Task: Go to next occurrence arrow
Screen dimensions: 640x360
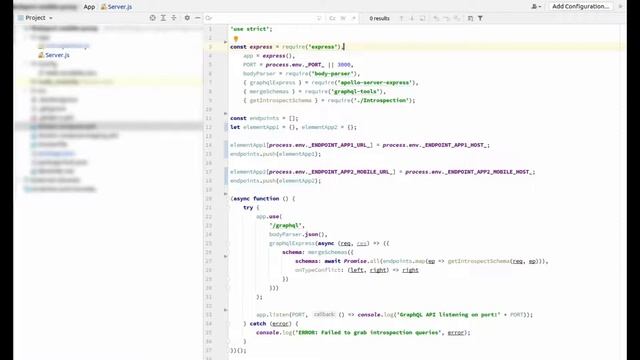Action: coord(412,18)
